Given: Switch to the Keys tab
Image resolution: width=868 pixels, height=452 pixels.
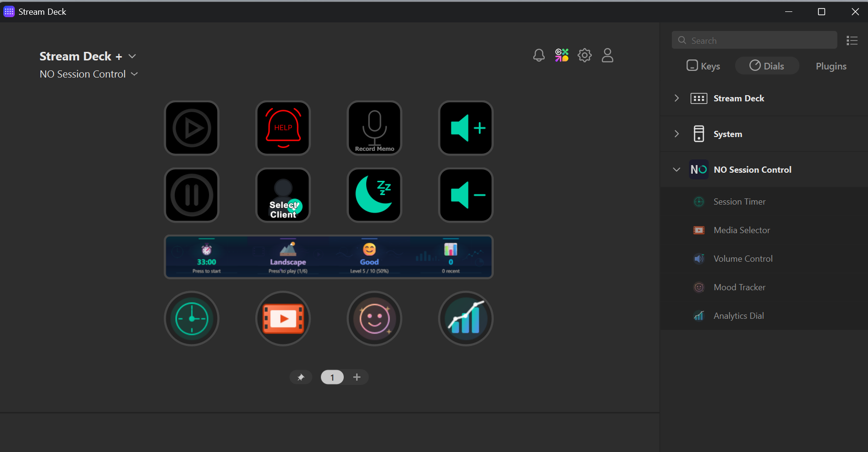Looking at the screenshot, I should (x=703, y=66).
